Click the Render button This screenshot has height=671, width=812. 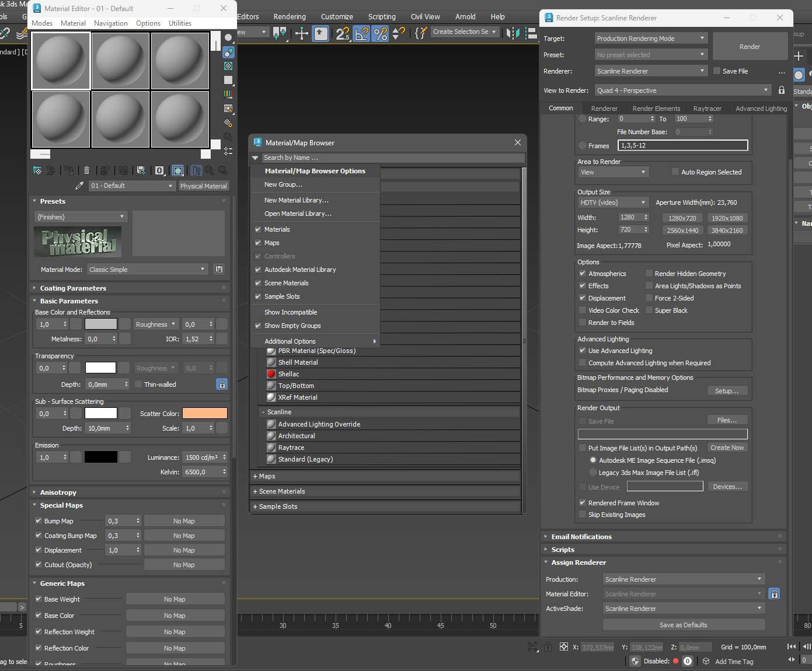click(x=750, y=47)
